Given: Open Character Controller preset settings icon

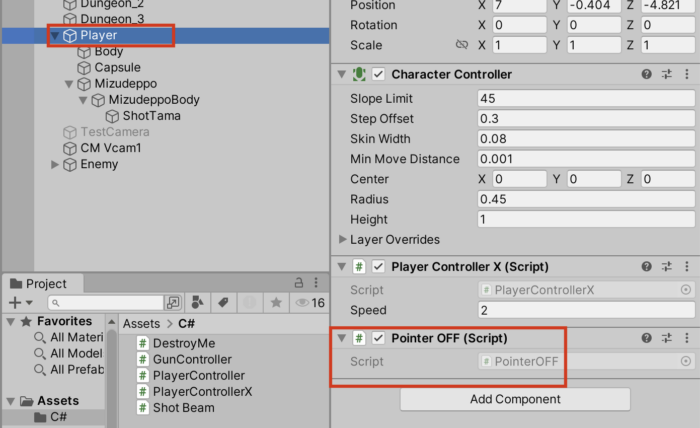Looking at the screenshot, I should (x=666, y=75).
